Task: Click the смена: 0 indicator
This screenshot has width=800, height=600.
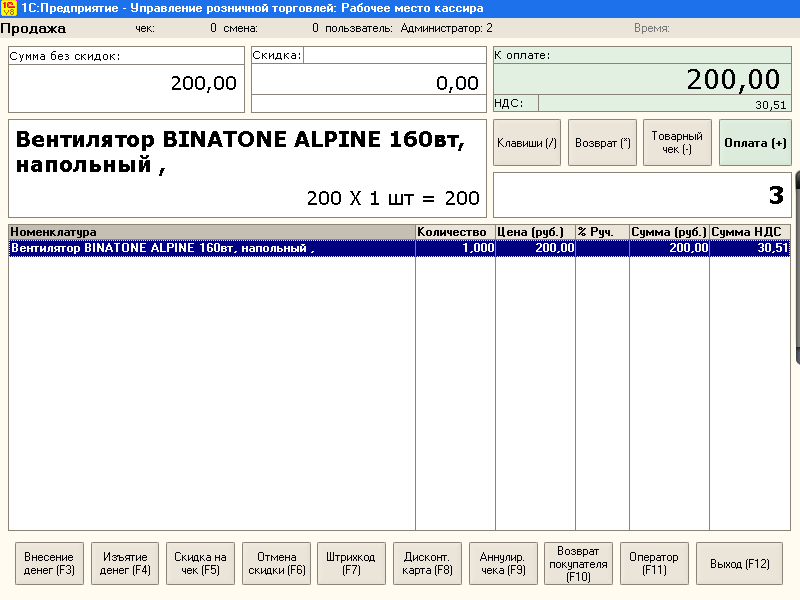Action: pyautogui.click(x=271, y=28)
